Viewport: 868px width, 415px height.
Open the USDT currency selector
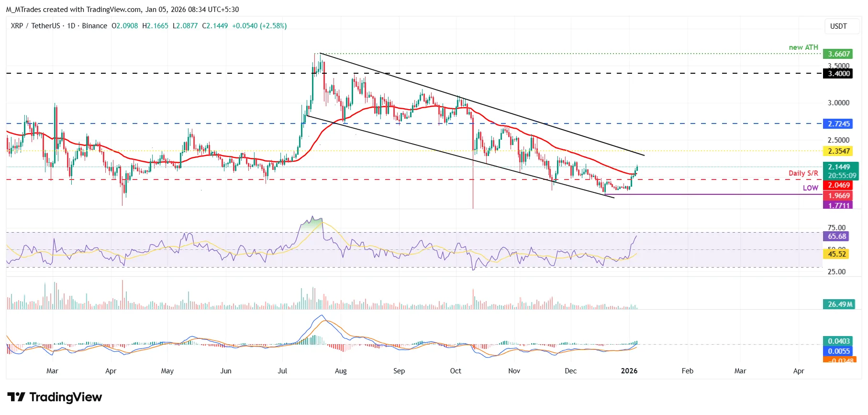click(x=838, y=26)
